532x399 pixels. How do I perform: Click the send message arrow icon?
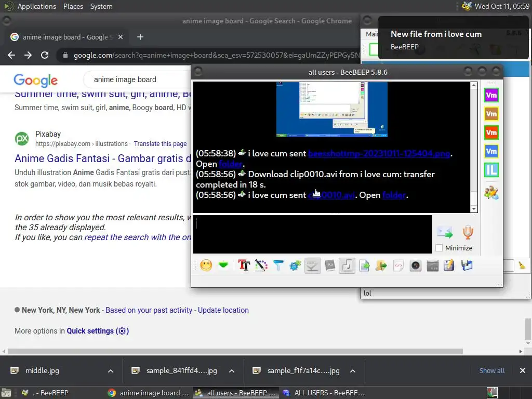(x=445, y=232)
